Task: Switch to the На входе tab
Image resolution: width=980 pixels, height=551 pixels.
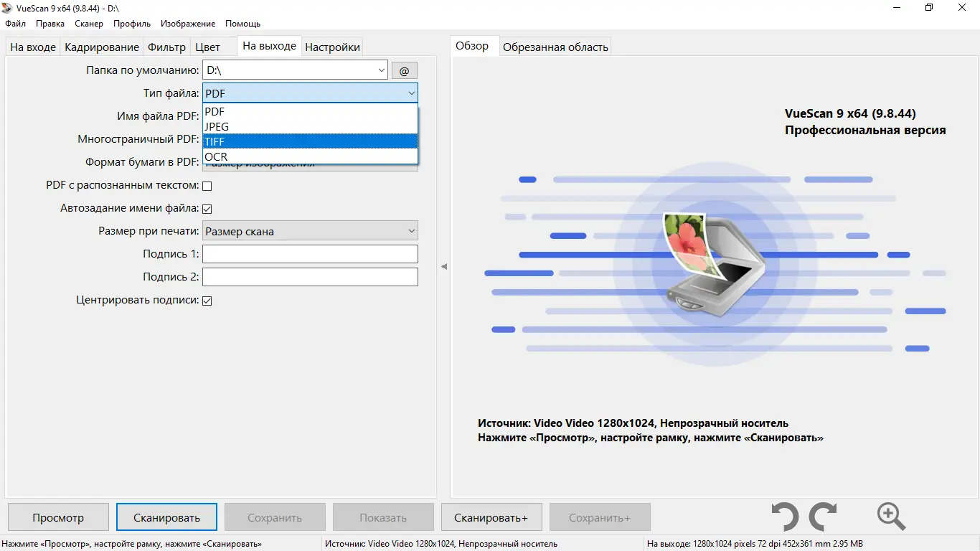Action: click(x=33, y=47)
